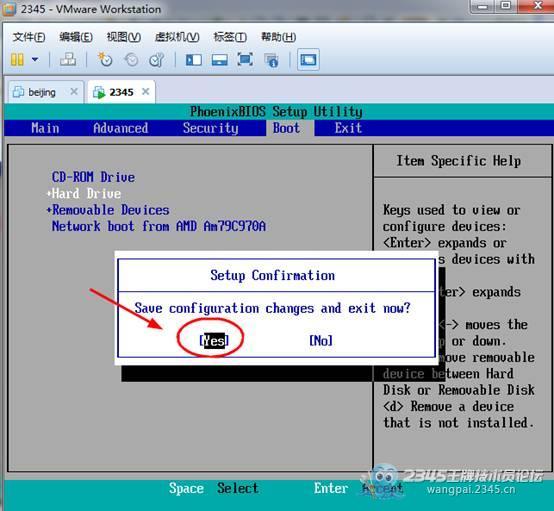Switch to the beijing VM tab
Screen dimensions: 554x511
click(42, 93)
